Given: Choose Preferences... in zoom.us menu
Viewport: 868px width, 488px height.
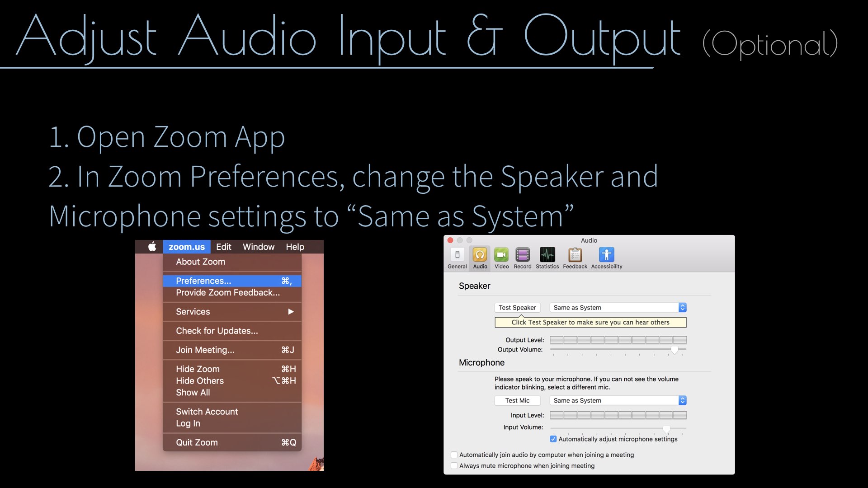Looking at the screenshot, I should point(232,281).
